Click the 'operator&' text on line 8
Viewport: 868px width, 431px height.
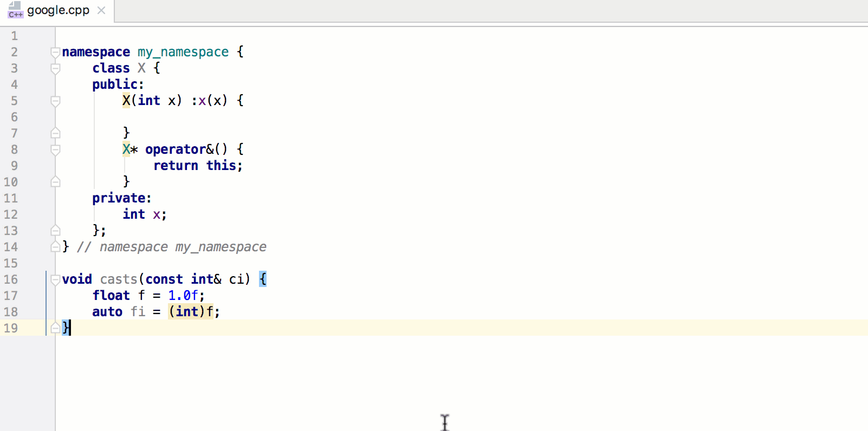(179, 149)
